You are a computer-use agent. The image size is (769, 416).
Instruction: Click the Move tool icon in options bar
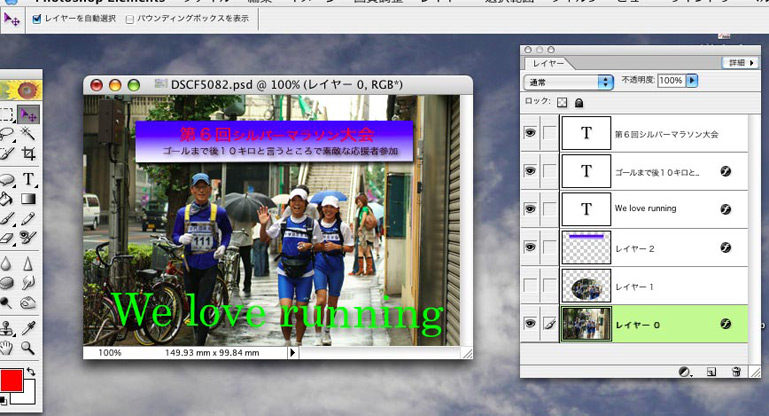click(11, 20)
